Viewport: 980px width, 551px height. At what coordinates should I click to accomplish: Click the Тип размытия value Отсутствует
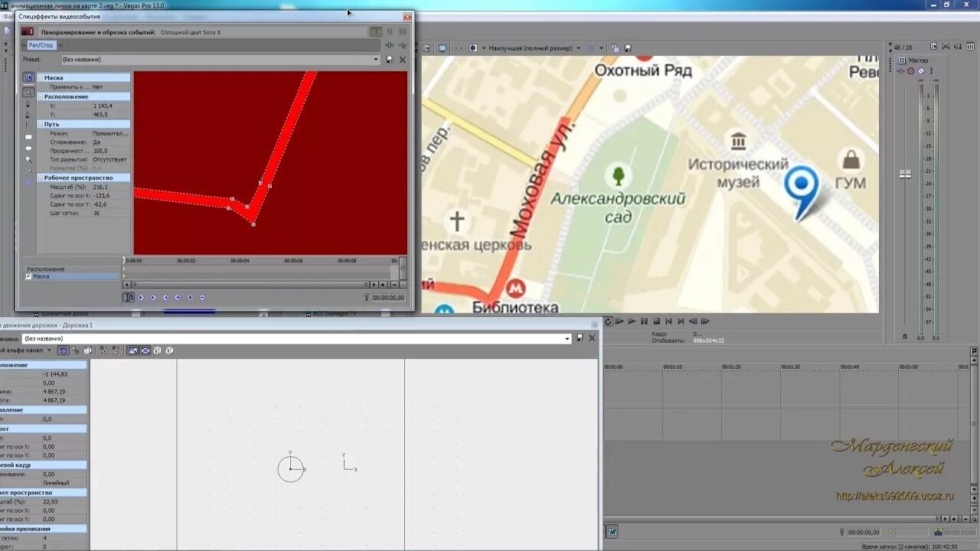click(x=111, y=159)
